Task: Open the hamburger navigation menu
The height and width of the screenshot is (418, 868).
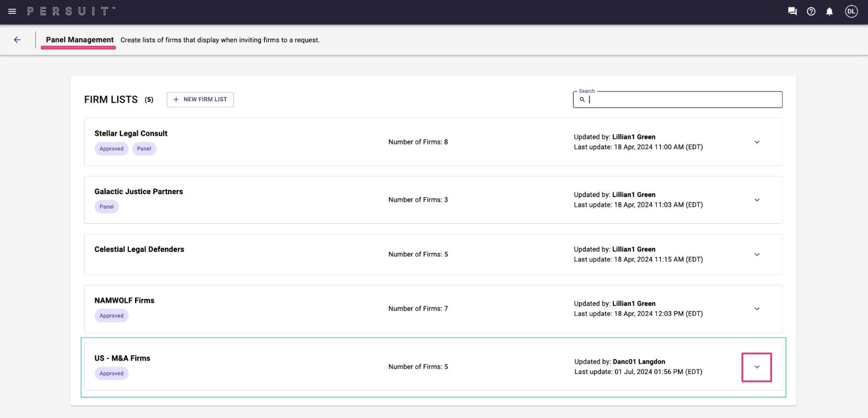Action: pyautogui.click(x=12, y=11)
